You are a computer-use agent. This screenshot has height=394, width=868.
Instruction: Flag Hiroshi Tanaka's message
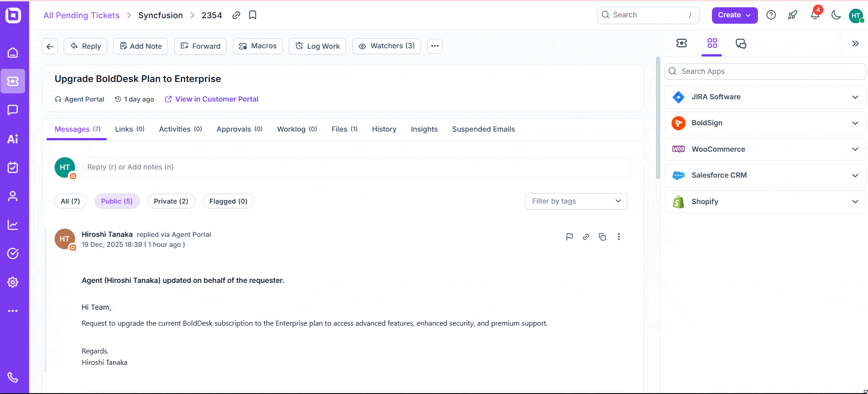click(x=569, y=237)
